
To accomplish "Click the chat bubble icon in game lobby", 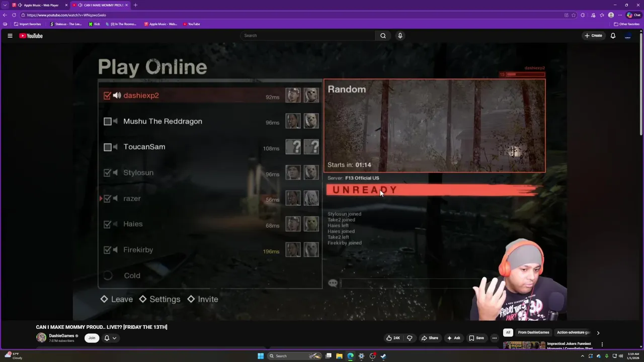I will tap(333, 283).
